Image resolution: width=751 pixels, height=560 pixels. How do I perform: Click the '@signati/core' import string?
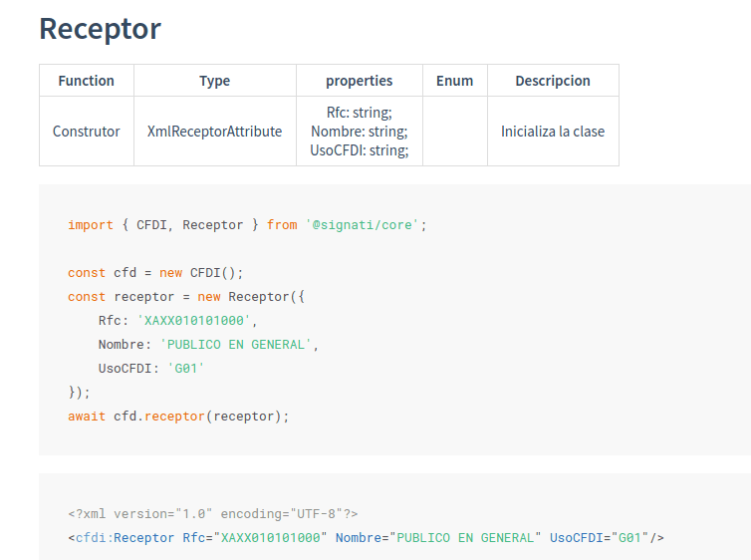[x=363, y=224]
